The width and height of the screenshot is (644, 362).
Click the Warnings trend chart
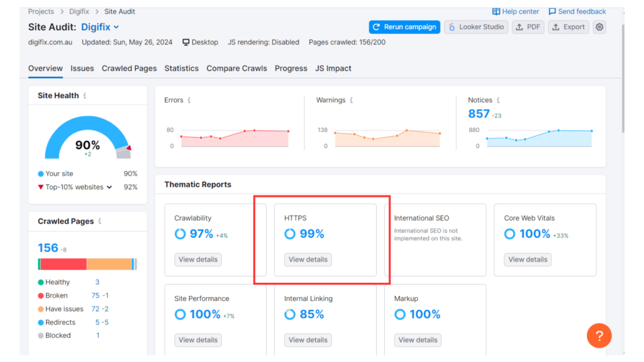[x=387, y=138]
